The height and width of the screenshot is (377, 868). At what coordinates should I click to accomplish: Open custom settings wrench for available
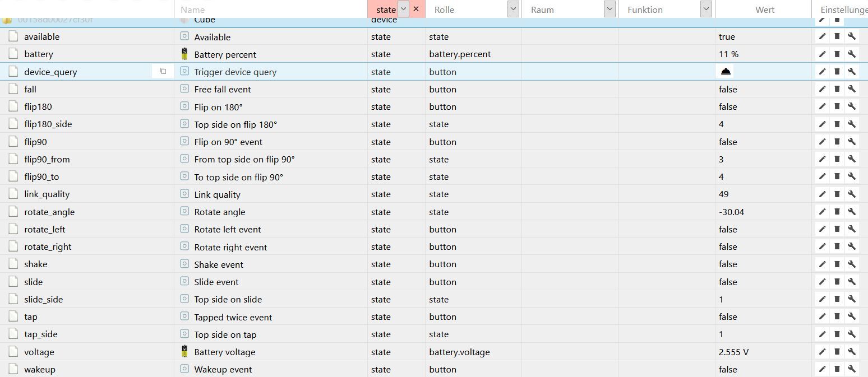[851, 36]
